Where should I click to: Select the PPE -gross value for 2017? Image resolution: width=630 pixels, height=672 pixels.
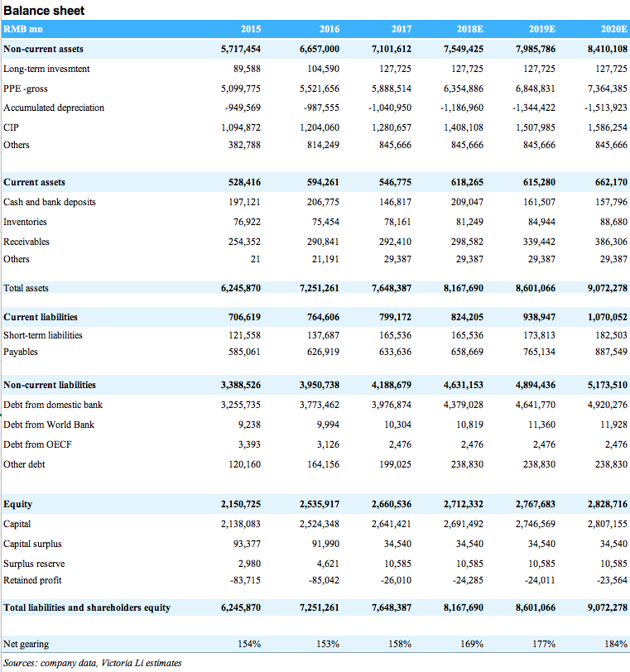tap(390, 89)
